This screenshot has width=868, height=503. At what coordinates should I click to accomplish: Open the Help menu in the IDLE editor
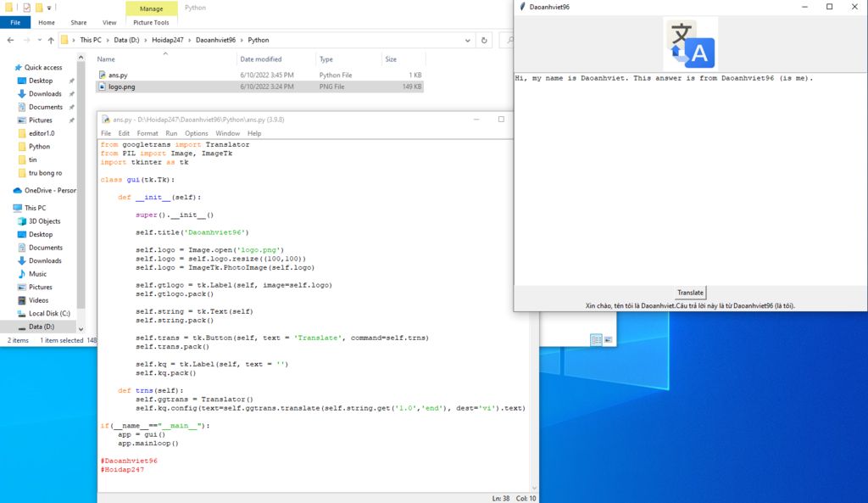pyautogui.click(x=254, y=133)
